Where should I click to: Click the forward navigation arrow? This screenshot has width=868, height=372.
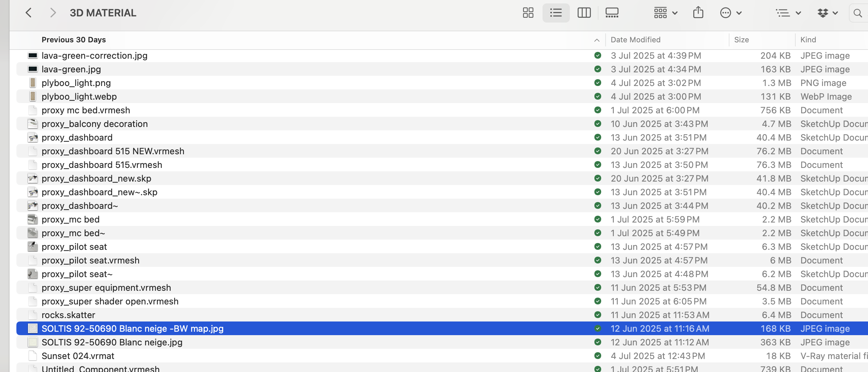[x=53, y=13]
